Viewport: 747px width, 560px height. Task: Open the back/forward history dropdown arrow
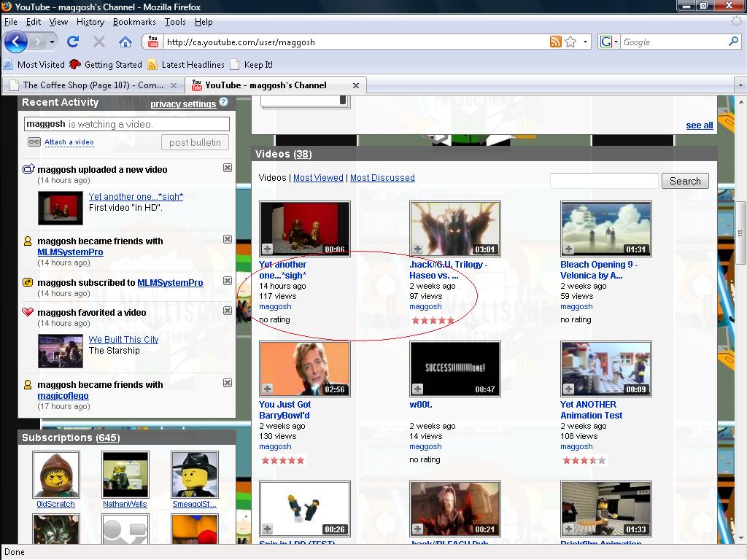coord(52,42)
